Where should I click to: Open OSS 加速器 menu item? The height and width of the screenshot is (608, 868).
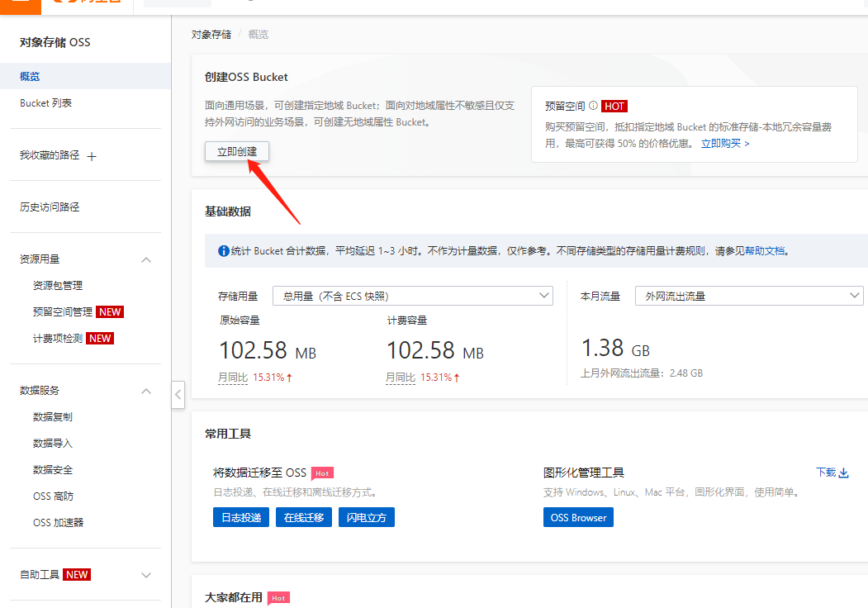click(x=58, y=522)
